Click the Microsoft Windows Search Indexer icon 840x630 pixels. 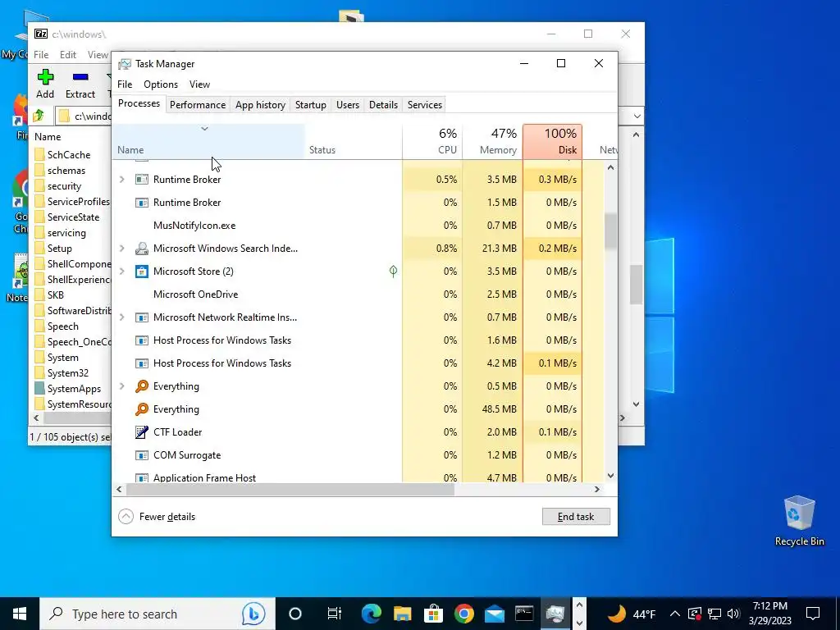tap(141, 249)
